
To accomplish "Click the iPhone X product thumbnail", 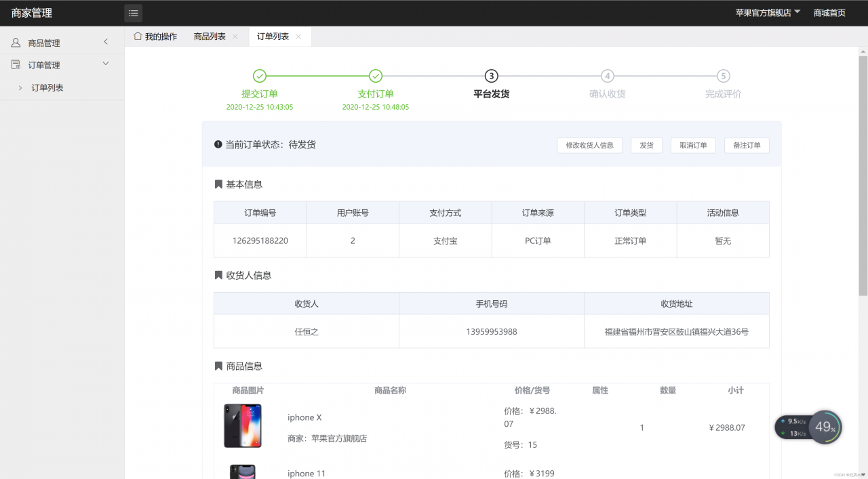I will 243,425.
